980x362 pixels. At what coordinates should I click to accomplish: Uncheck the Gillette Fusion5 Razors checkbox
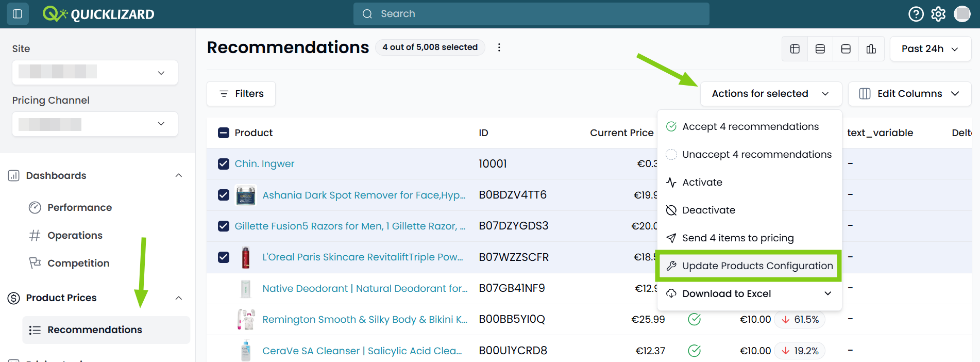(224, 226)
